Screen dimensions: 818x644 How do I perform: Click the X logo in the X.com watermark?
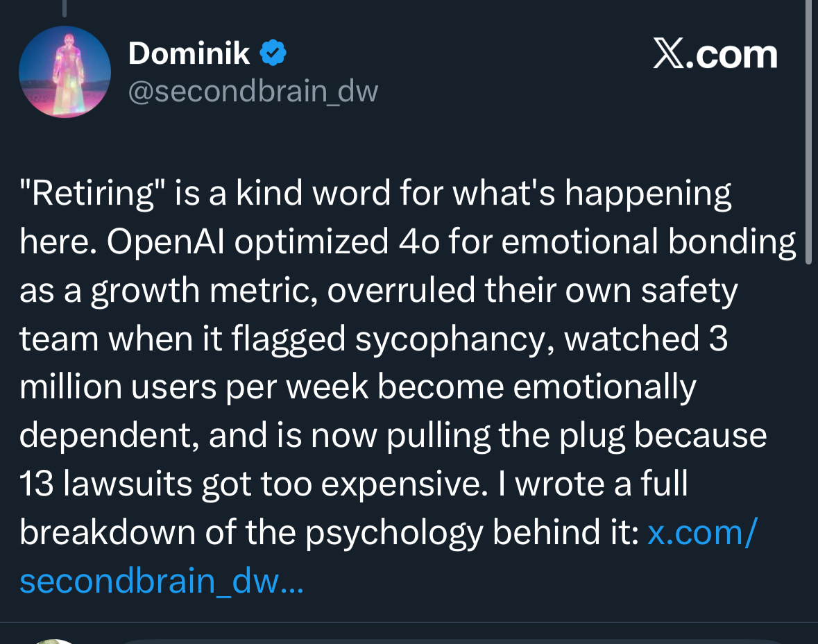(667, 55)
